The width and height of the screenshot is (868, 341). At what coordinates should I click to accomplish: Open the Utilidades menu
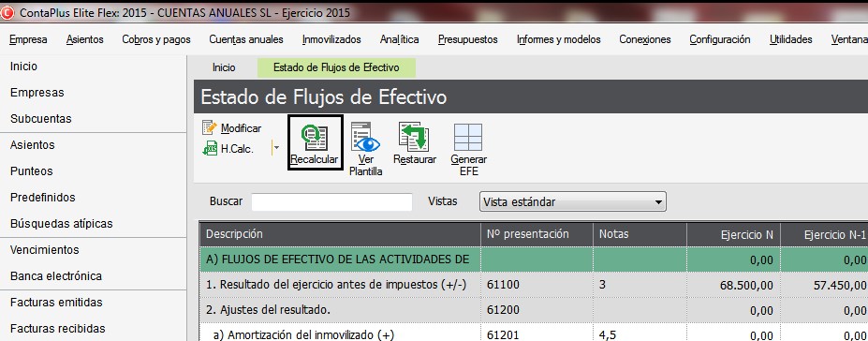click(790, 39)
